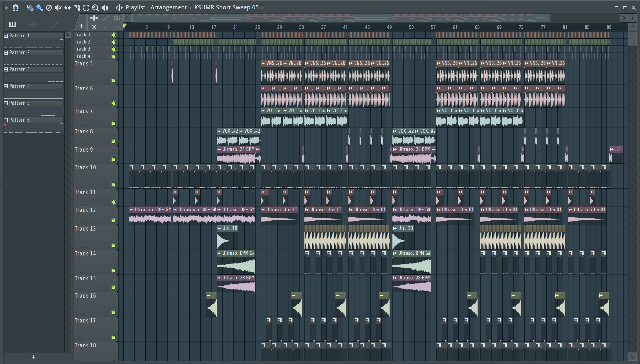Select the Slice tool
This screenshot has height=364, width=640.
pos(77,8)
